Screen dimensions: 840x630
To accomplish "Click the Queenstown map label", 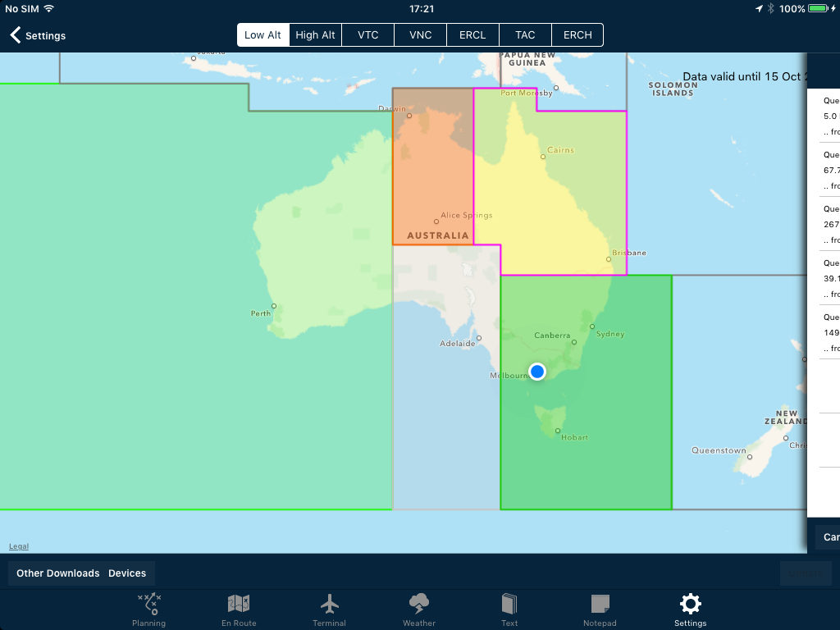I will click(719, 450).
